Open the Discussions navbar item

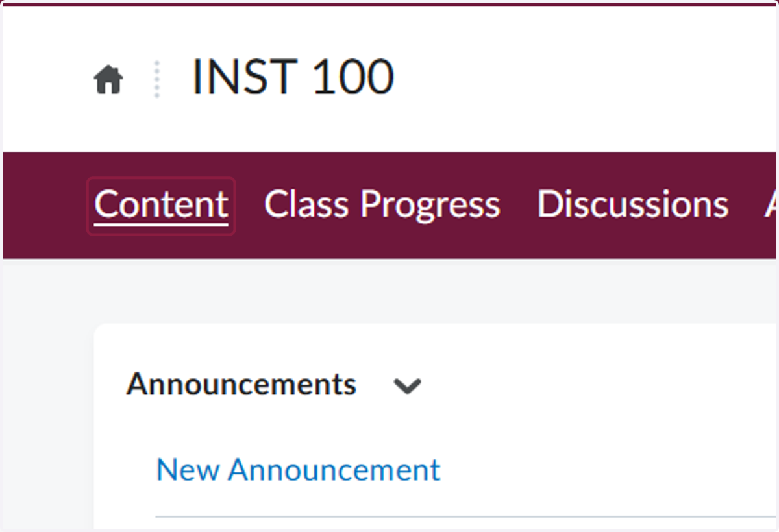632,205
